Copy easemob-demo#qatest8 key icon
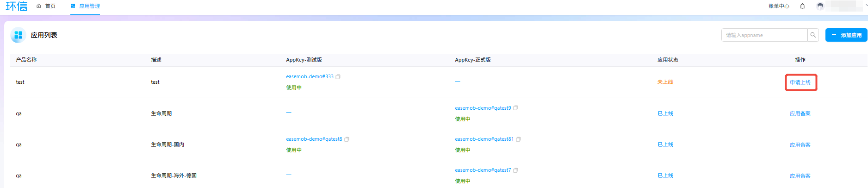Screen dimensions: 868x188 [347, 139]
